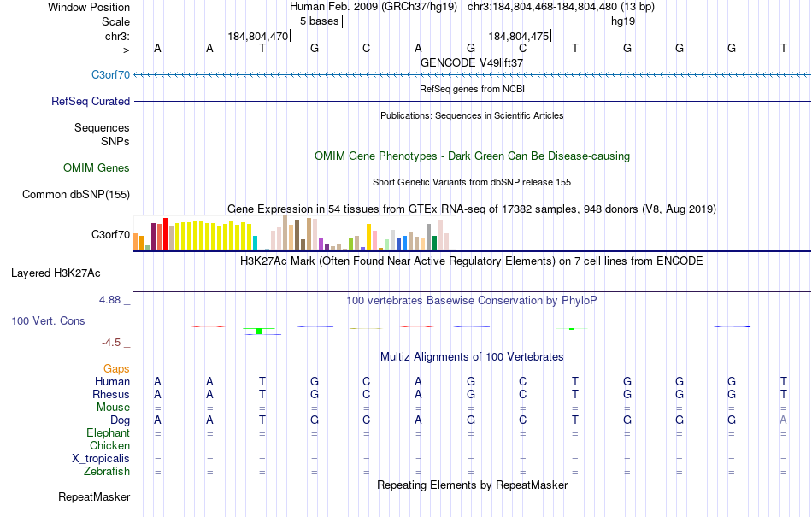Open the OMIM Genes track label

coord(96,167)
